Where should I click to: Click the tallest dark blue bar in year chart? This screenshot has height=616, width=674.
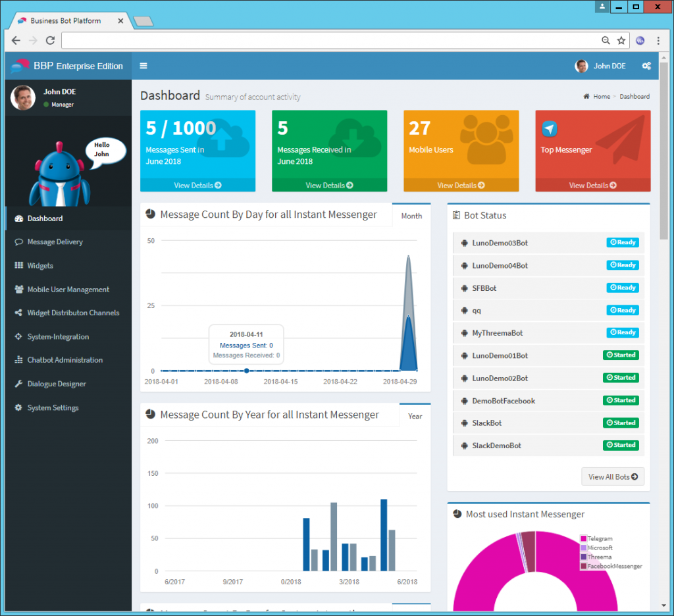tap(384, 535)
